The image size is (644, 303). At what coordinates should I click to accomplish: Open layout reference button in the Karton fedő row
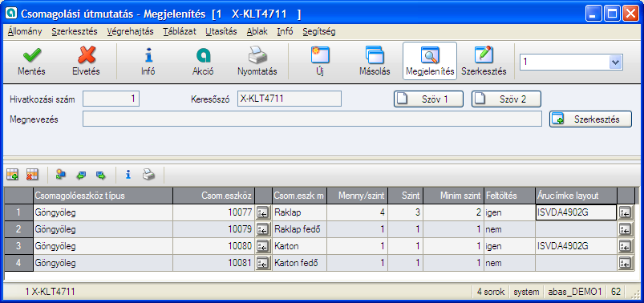pyautogui.click(x=625, y=263)
